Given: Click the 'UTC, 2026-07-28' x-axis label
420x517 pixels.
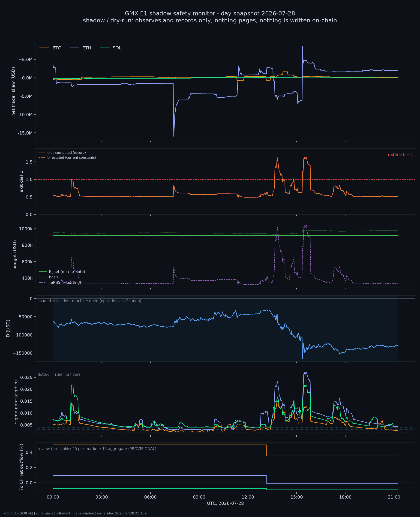Looking at the screenshot, I should 225,503.
